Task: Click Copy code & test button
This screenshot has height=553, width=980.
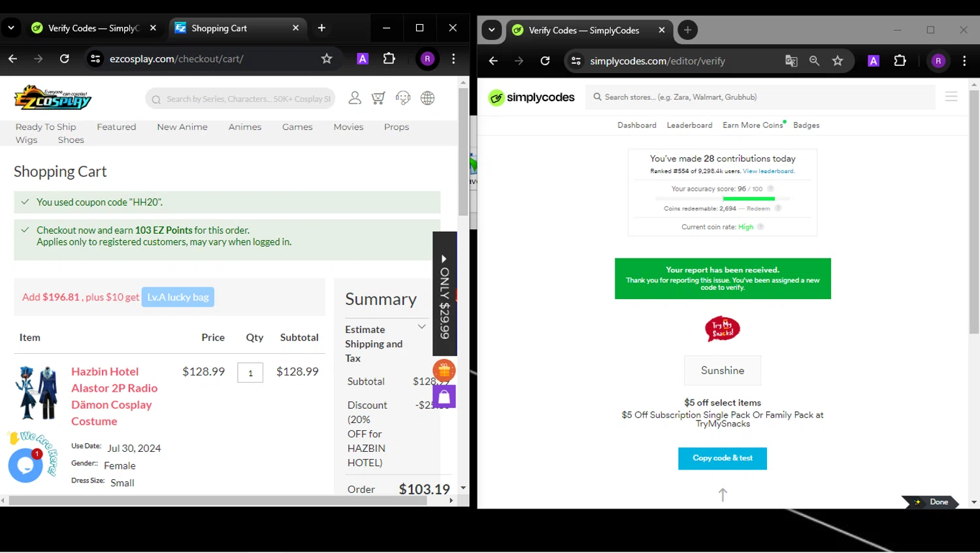Action: click(723, 458)
